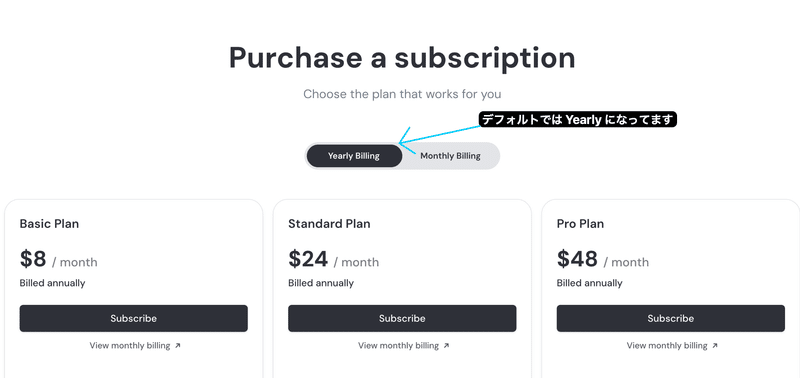Screen dimensions: 800x378
Task: Select the Yearly Billing toggle option
Action: [x=354, y=156]
